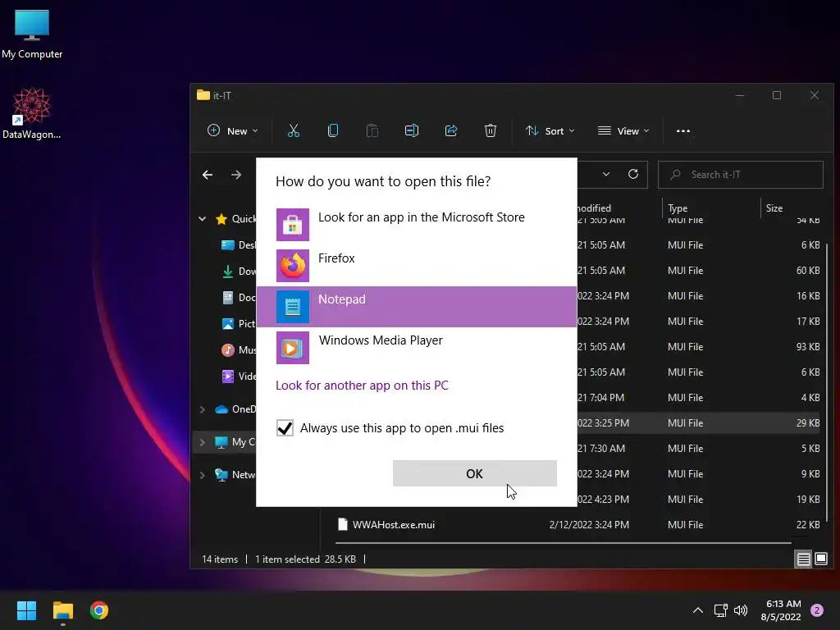
Task: Open the View dropdown
Action: pos(623,130)
